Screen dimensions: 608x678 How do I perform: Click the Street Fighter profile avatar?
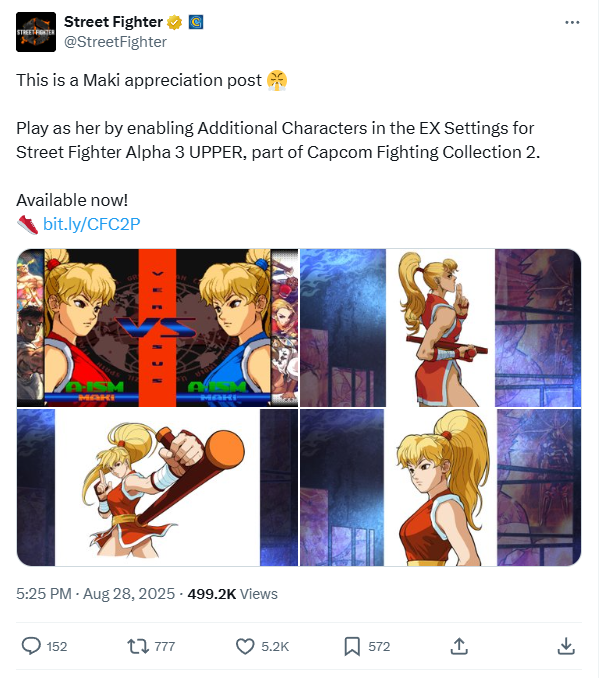click(36, 32)
